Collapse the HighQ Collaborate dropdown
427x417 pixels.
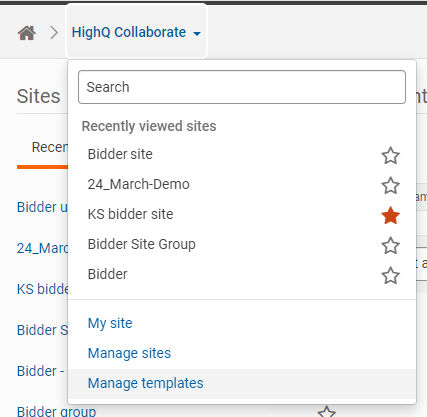136,32
